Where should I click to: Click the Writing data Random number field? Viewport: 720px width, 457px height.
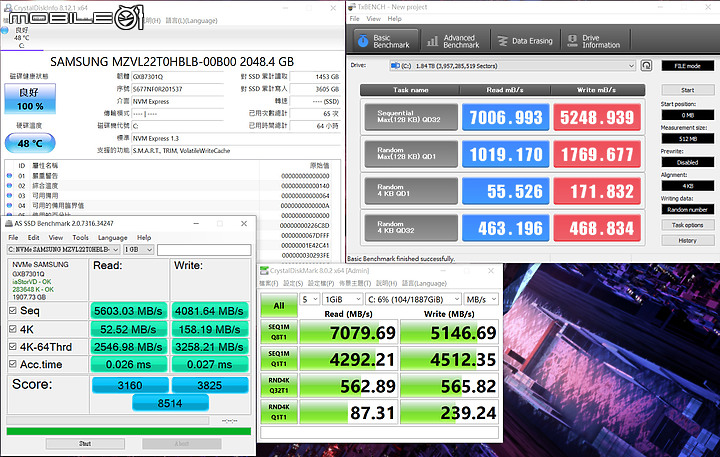coord(687,209)
